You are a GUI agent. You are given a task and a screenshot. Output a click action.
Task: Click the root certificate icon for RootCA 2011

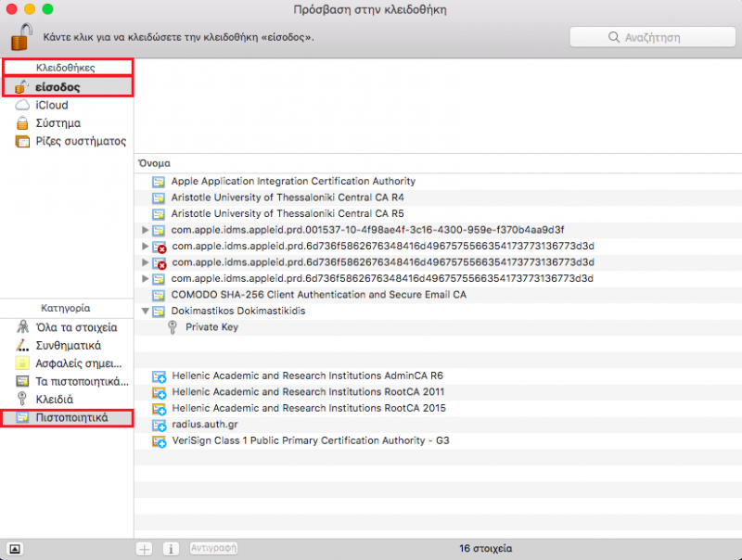click(160, 392)
